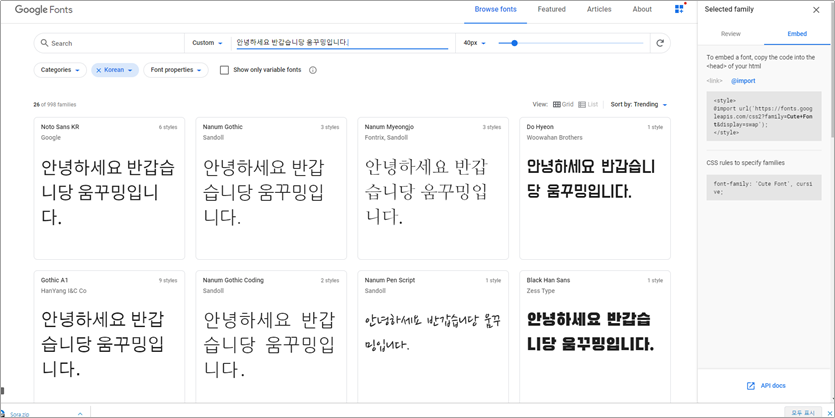The width and height of the screenshot is (835, 418).
Task: Expand the Categories filter dropdown
Action: (60, 70)
